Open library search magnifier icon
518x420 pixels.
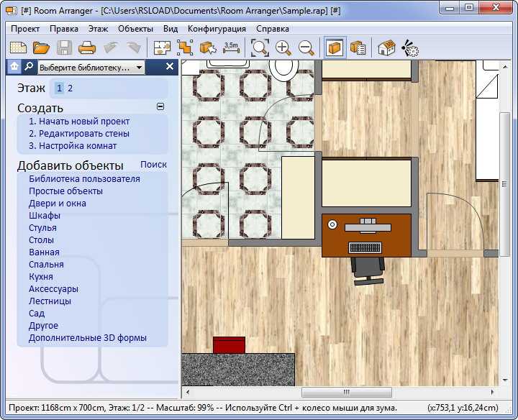tap(29, 67)
